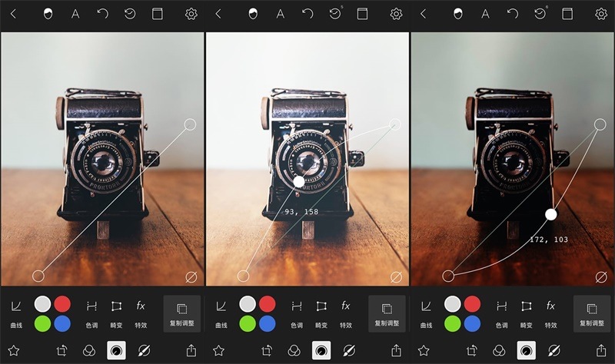
Task: Switch to 色调 tab in the middle screen
Action: pos(297,313)
